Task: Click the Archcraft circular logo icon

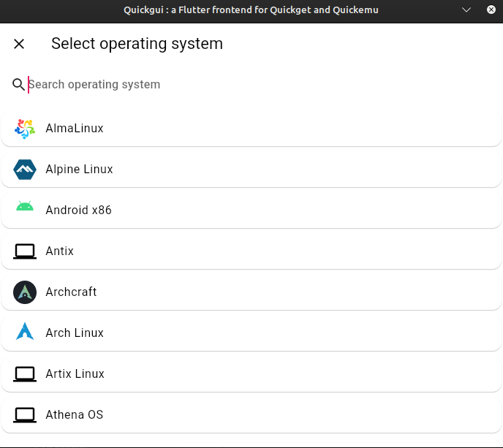Action: click(25, 292)
